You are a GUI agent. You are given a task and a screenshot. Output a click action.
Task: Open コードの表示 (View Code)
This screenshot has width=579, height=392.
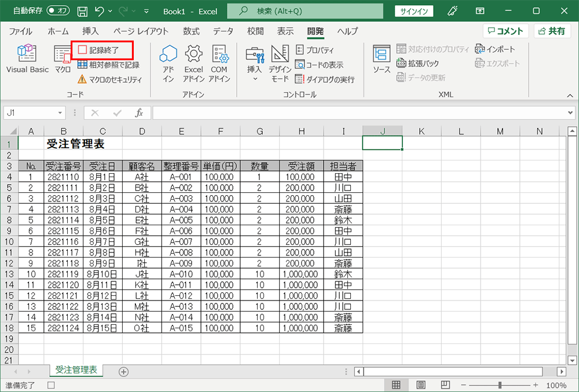319,65
